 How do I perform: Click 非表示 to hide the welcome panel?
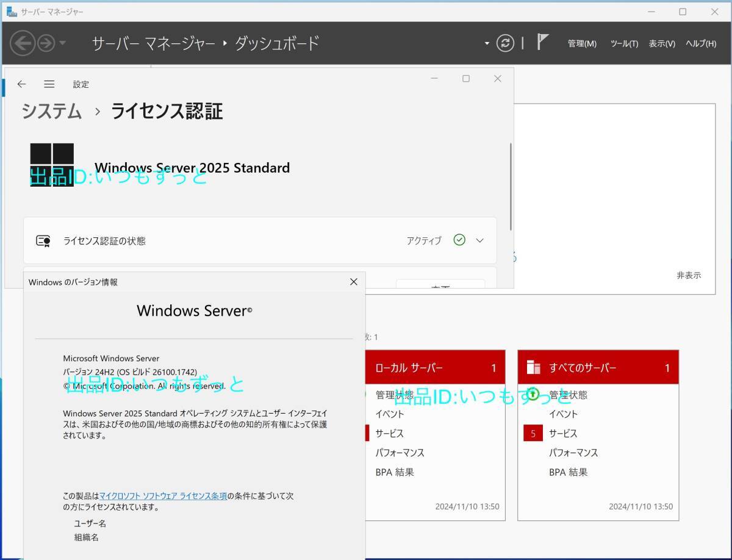click(x=689, y=275)
